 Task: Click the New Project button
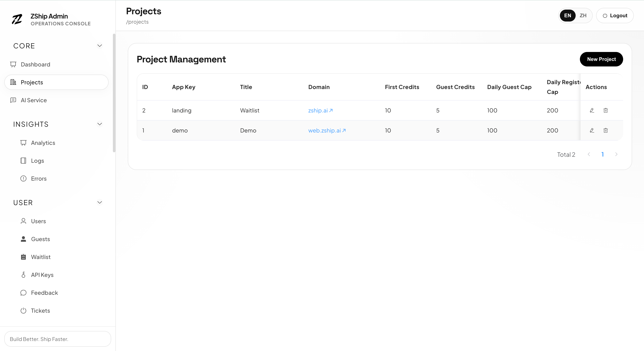pos(601,59)
